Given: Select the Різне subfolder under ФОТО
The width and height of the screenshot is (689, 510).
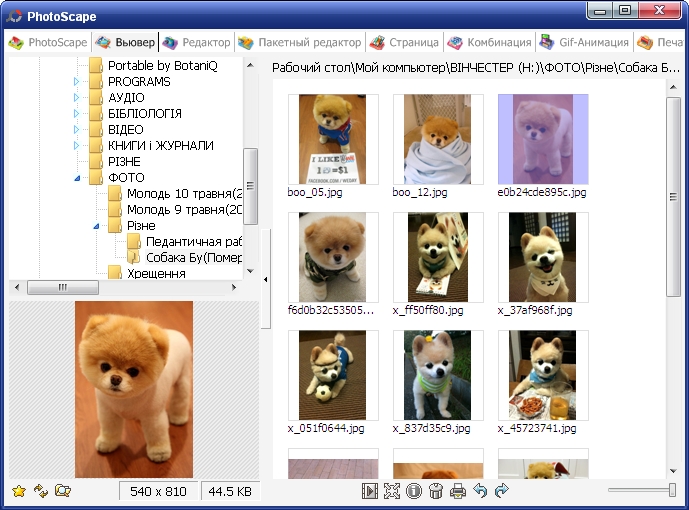Looking at the screenshot, I should 141,226.
